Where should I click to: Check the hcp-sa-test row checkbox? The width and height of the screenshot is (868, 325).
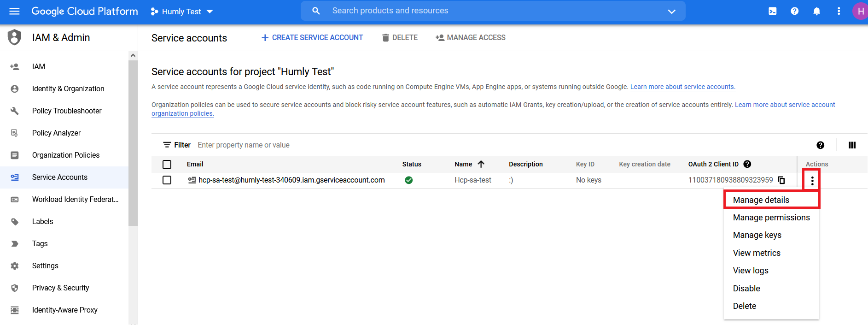[167, 180]
